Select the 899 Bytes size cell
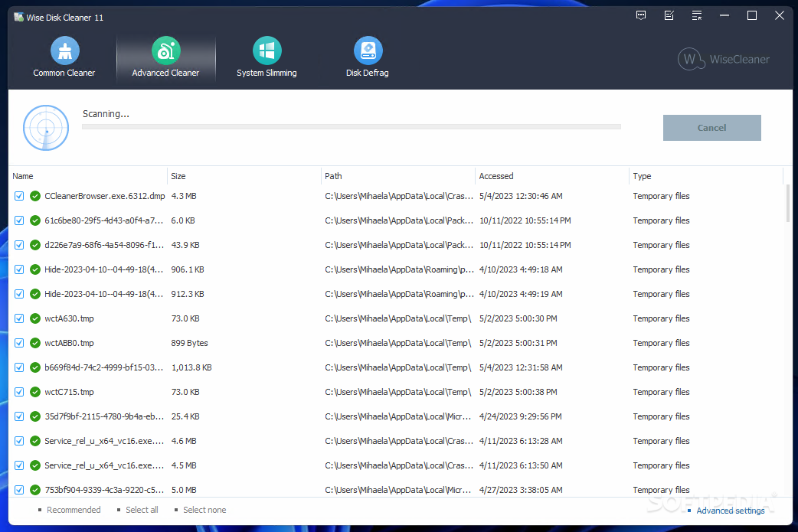The image size is (798, 532). click(x=189, y=343)
